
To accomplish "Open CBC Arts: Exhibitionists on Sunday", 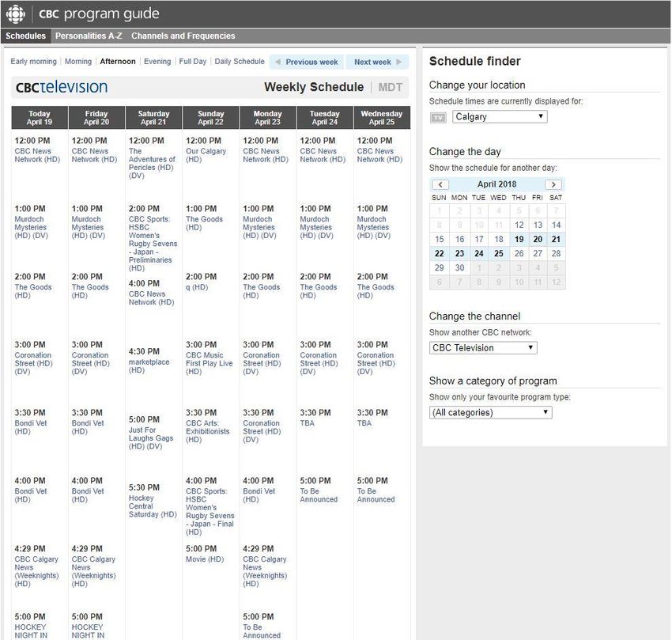I will (x=207, y=431).
